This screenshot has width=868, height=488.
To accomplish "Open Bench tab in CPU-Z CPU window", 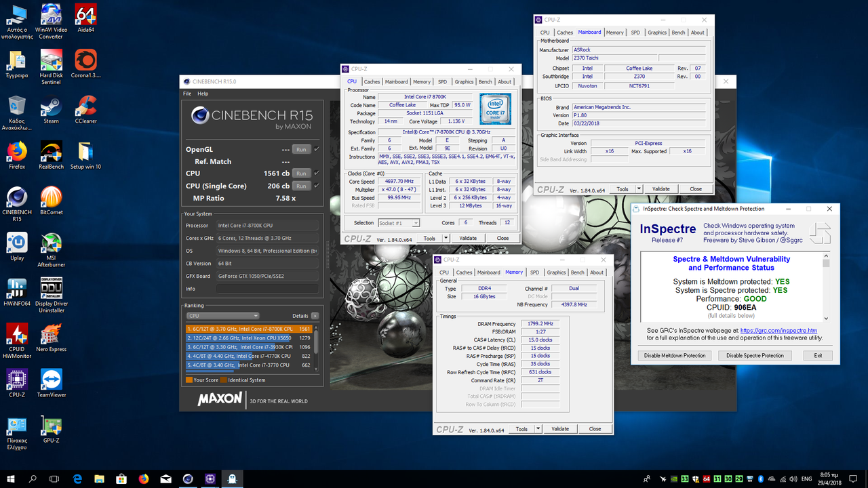I will coord(486,81).
